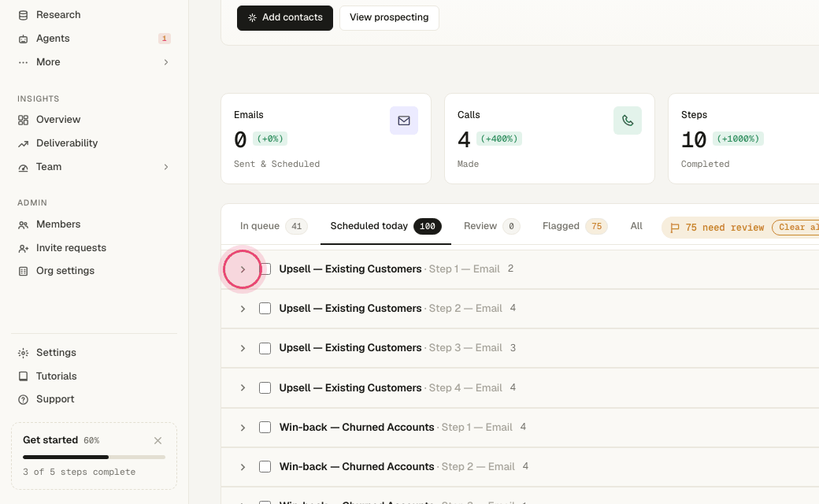
Task: Click the Team gauge icon
Action: (x=23, y=167)
